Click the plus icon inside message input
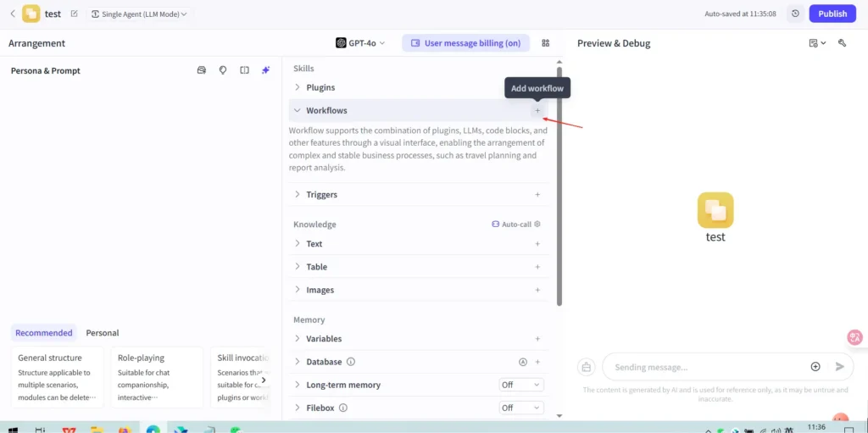 pyautogui.click(x=815, y=367)
